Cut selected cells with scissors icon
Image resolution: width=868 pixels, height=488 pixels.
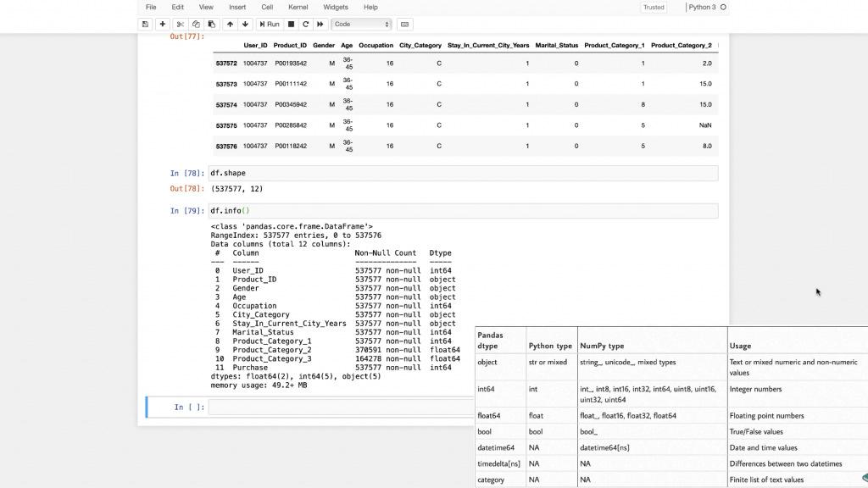[x=180, y=25]
